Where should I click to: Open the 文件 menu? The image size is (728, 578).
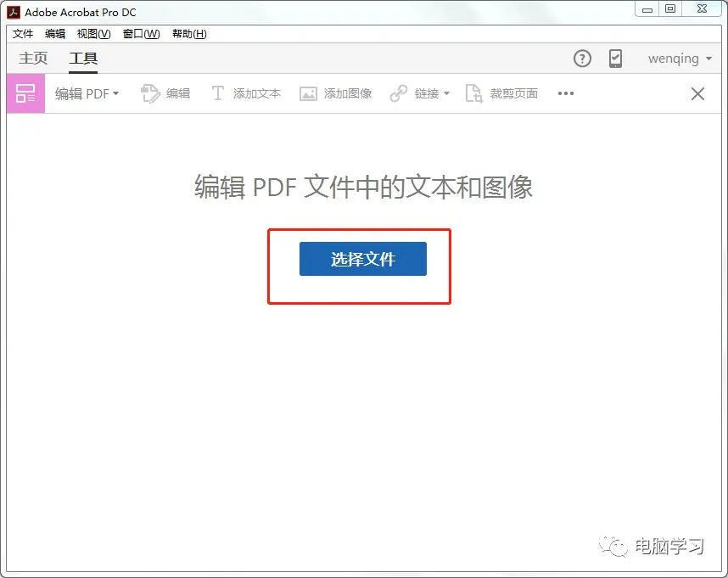click(23, 34)
